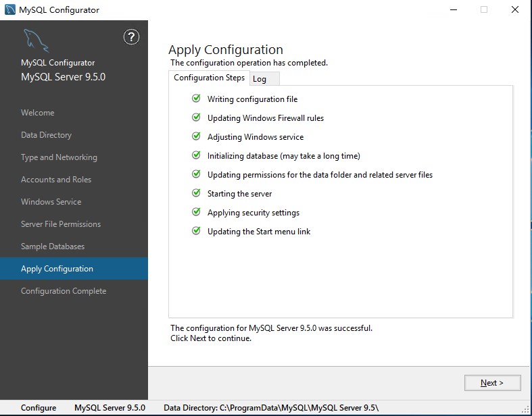Click green check beside Writing configuration file
This screenshot has height=416, width=532.
[x=196, y=99]
